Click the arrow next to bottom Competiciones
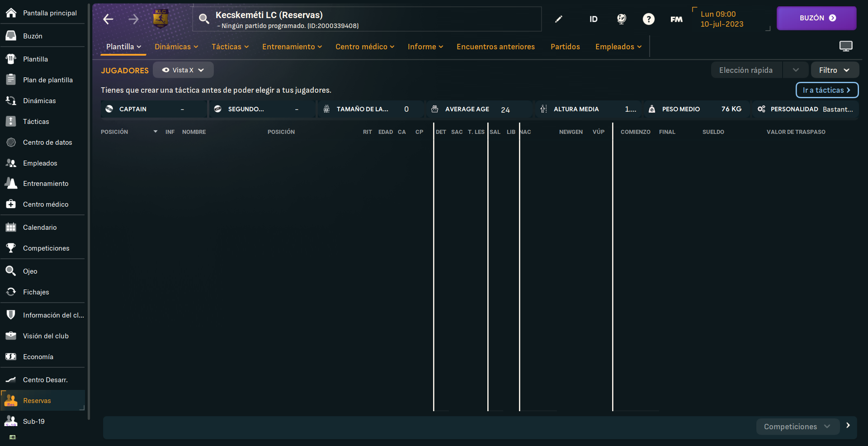 [x=848, y=426]
